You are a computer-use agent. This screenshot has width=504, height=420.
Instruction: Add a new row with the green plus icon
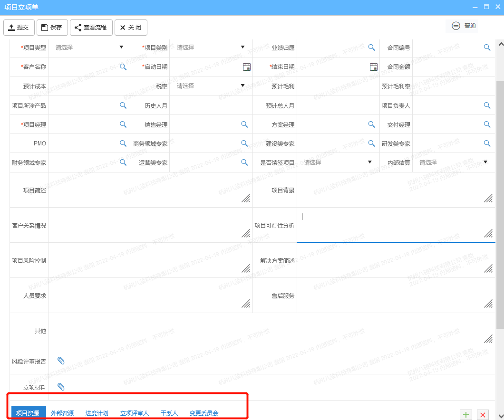point(466,414)
